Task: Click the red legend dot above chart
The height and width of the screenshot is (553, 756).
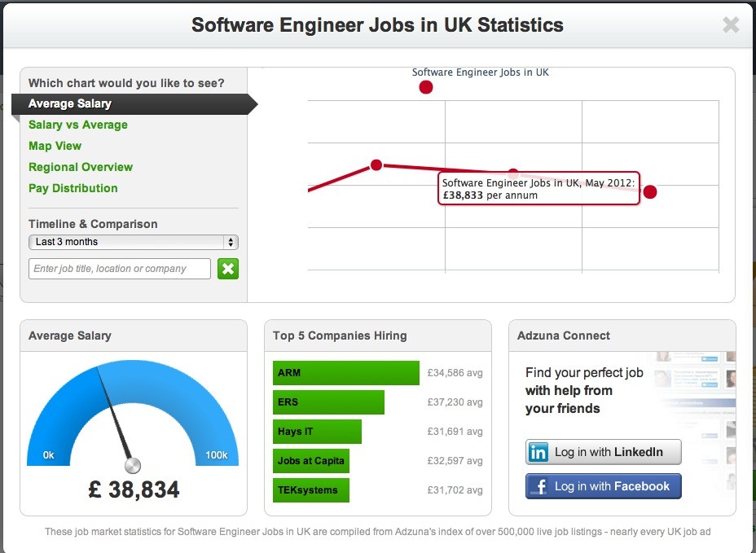Action: [x=426, y=87]
